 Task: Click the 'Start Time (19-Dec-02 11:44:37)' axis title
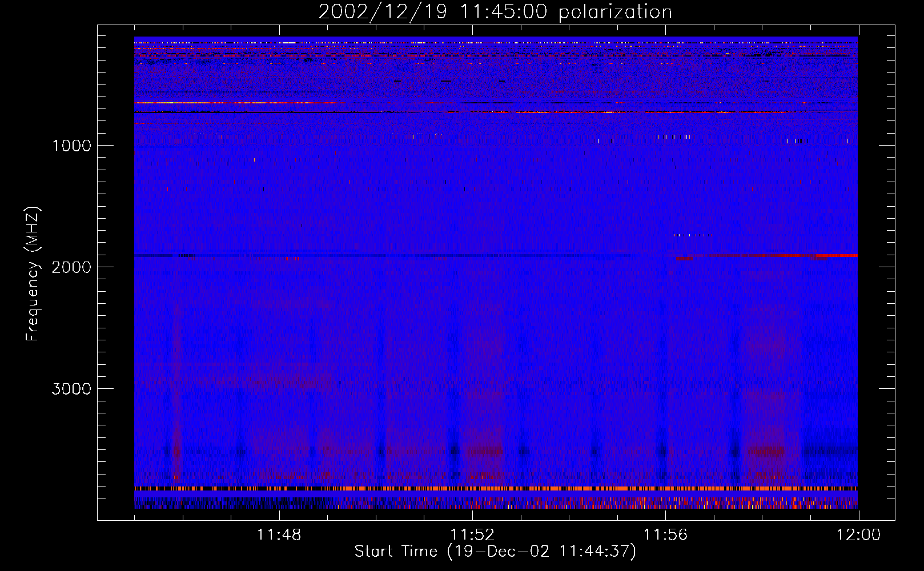click(495, 552)
